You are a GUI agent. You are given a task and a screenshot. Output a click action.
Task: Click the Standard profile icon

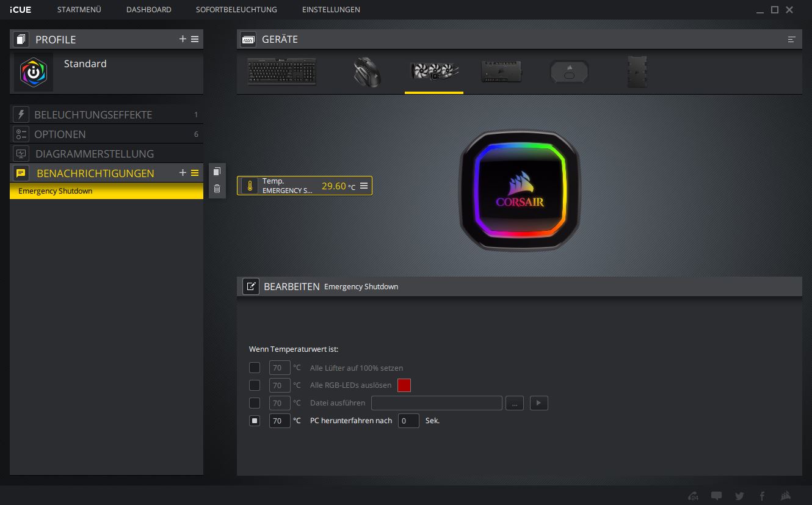(x=34, y=72)
